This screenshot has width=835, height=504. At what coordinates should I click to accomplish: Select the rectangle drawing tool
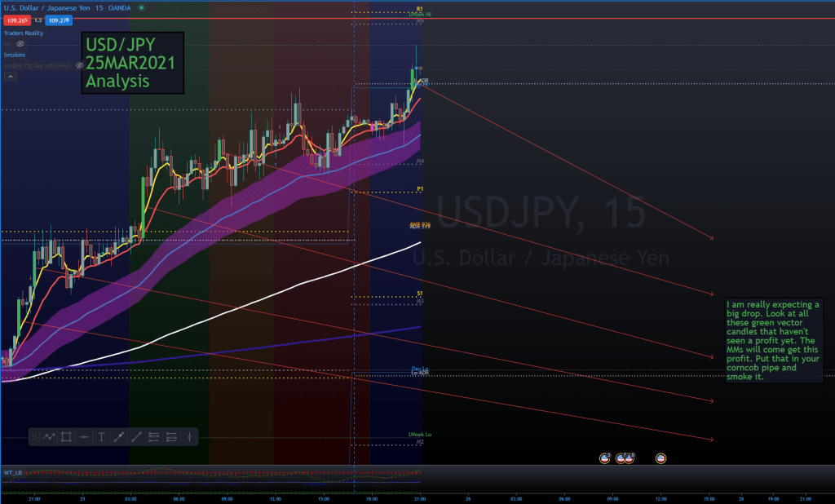click(x=66, y=437)
